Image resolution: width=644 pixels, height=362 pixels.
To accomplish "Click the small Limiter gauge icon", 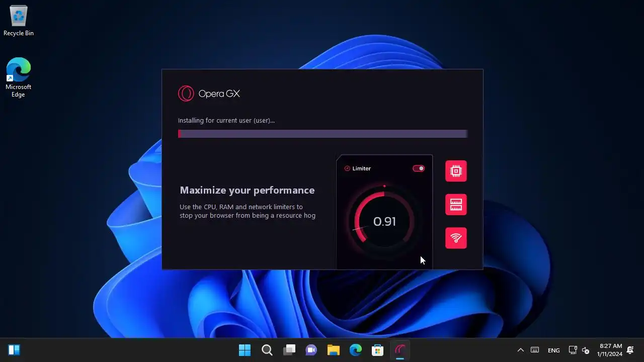I will tap(347, 168).
